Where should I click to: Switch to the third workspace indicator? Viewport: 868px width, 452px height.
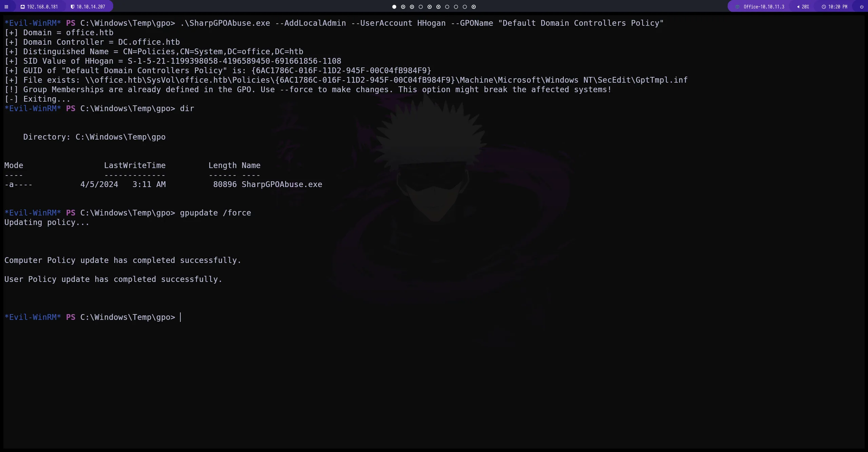tap(412, 7)
